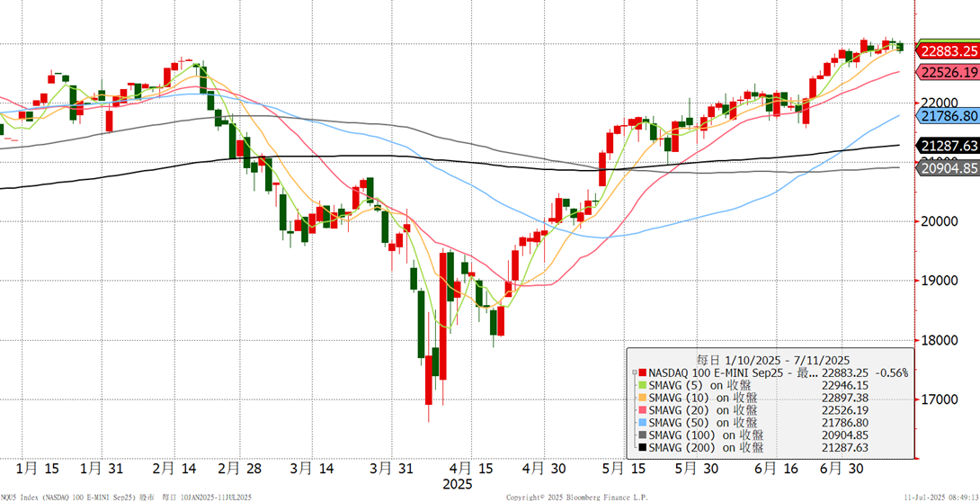
Task: Select the SMAVG (5) legend label
Action: 702,386
